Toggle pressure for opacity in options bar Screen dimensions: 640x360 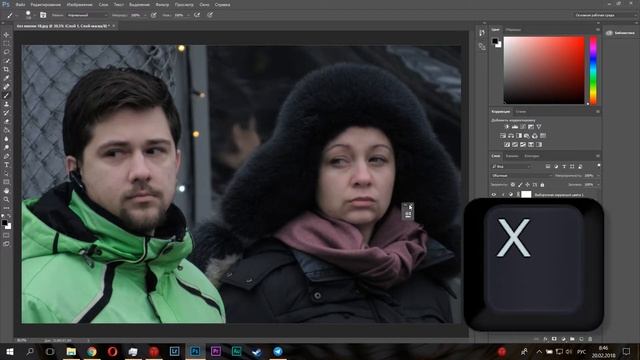point(154,15)
